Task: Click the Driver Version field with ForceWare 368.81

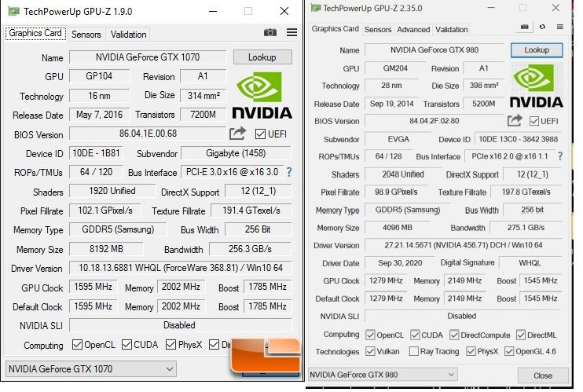Action: 181,268
